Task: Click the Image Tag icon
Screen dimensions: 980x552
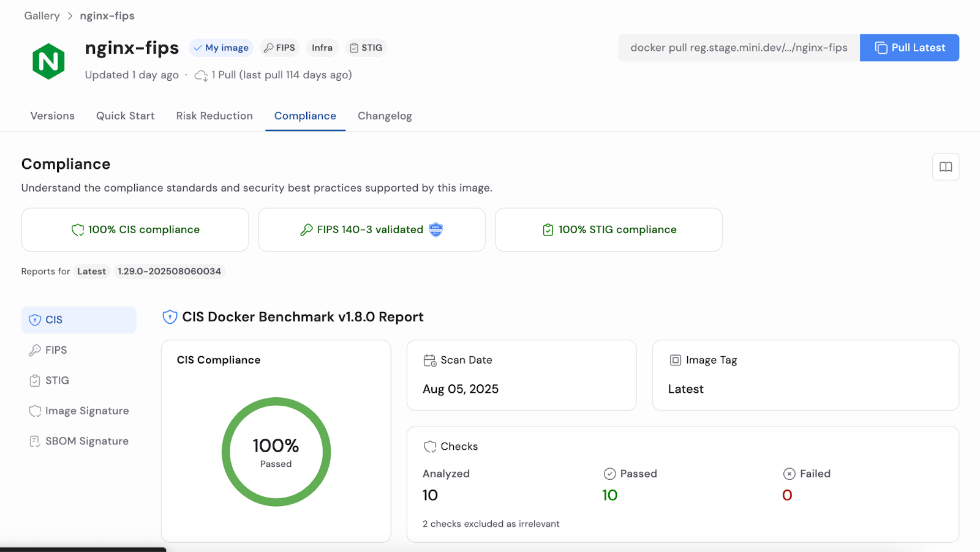Action: coord(675,360)
